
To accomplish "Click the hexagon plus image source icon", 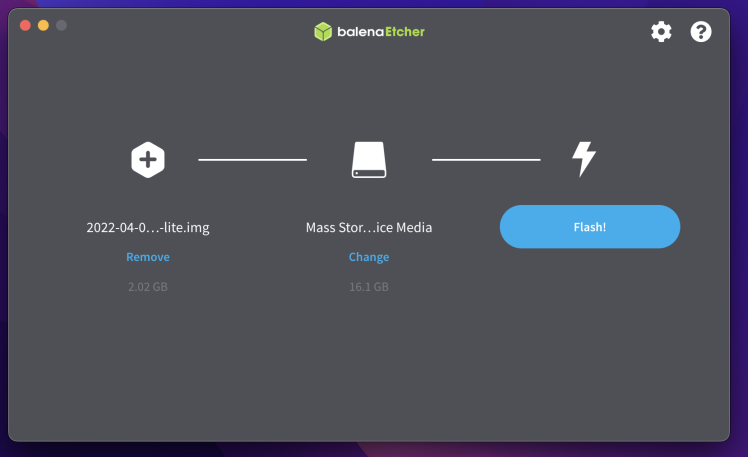I will click(148, 160).
